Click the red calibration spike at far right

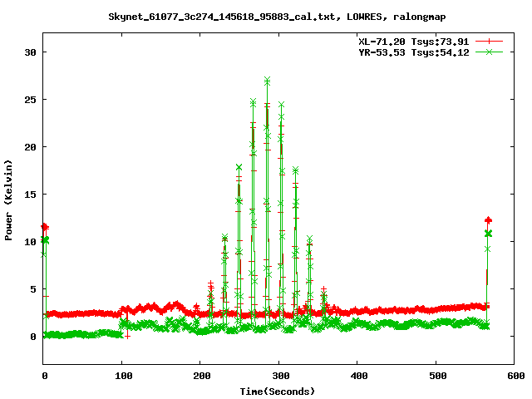tap(488, 220)
